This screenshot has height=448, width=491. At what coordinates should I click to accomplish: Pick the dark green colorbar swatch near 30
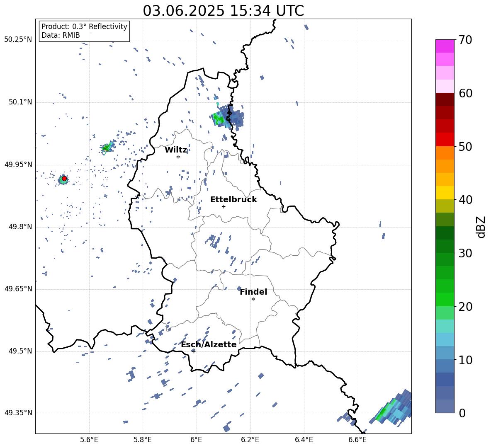[x=445, y=246]
